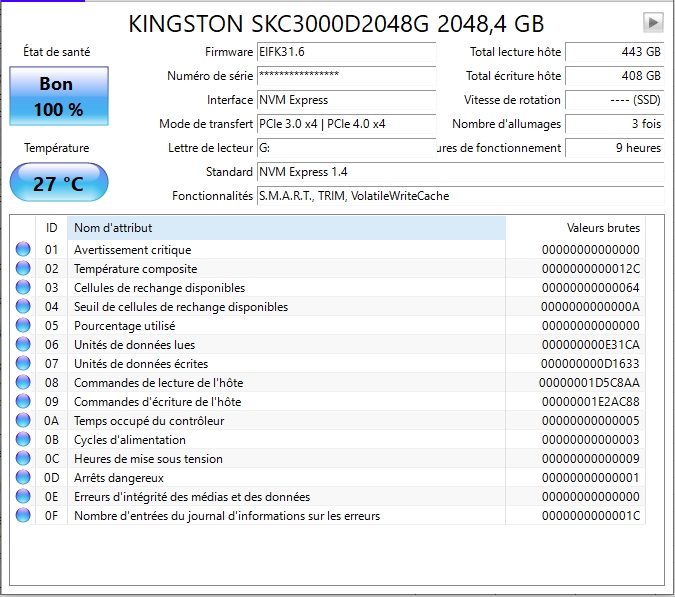
Task: Click status orb for Cycles d'alimentation
Action: pyautogui.click(x=23, y=440)
